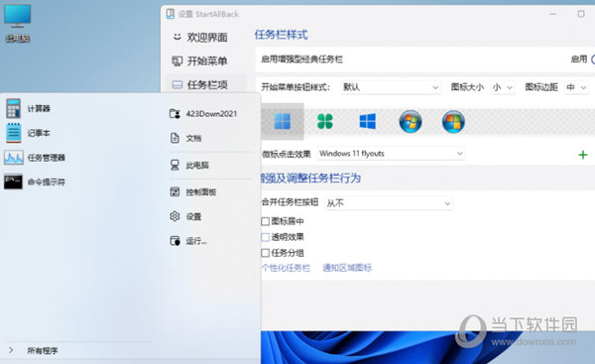Click the green plus to add button image

583,155
